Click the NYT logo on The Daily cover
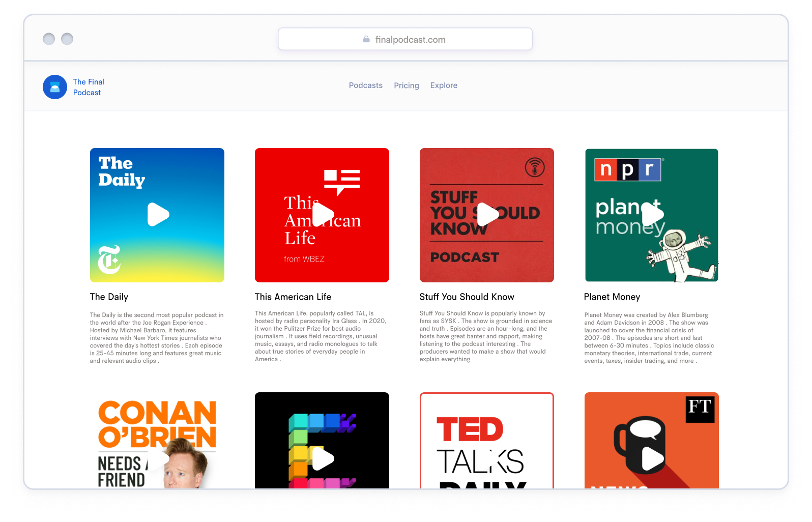 point(109,259)
